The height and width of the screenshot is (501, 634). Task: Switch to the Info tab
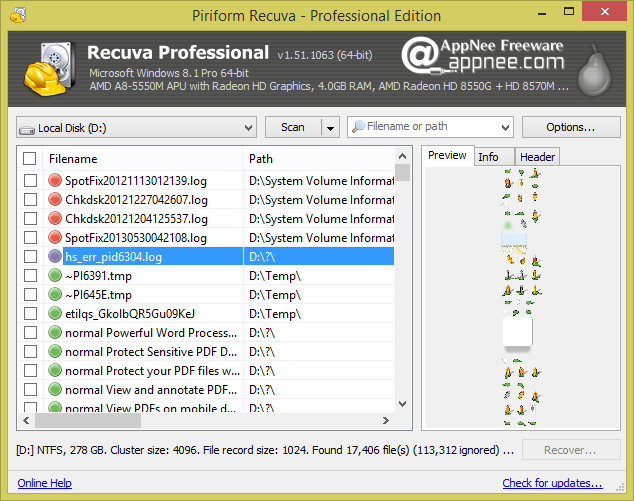point(494,157)
